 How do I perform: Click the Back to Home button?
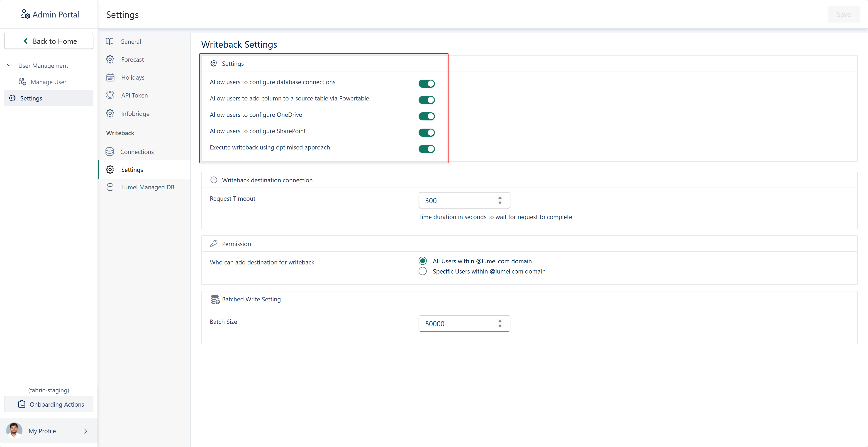[49, 41]
